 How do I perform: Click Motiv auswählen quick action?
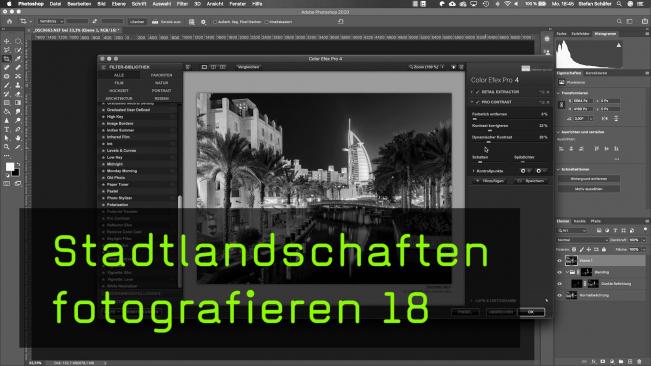[x=589, y=189]
